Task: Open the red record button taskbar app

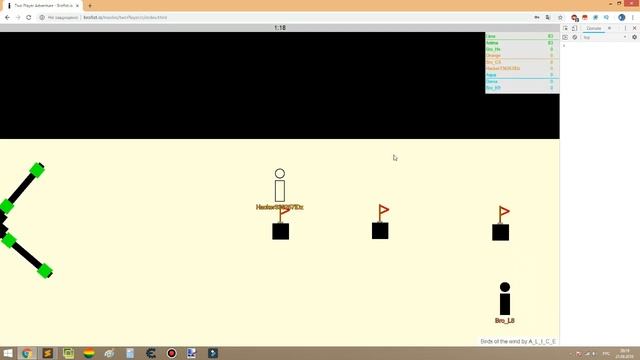Action: point(172,353)
